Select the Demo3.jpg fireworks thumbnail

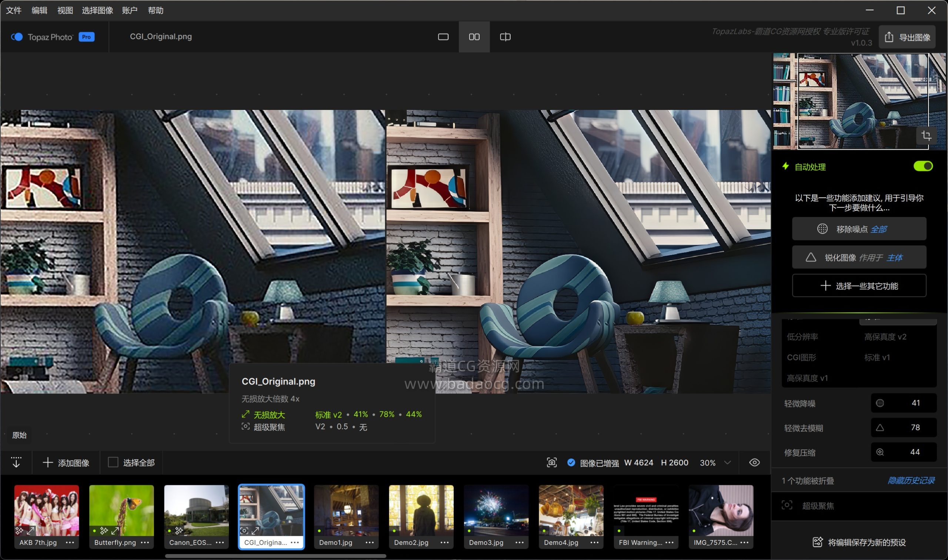pyautogui.click(x=496, y=510)
